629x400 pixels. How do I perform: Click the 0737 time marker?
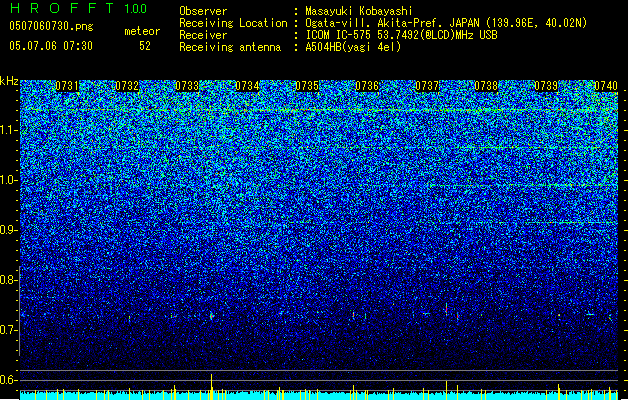point(427,86)
